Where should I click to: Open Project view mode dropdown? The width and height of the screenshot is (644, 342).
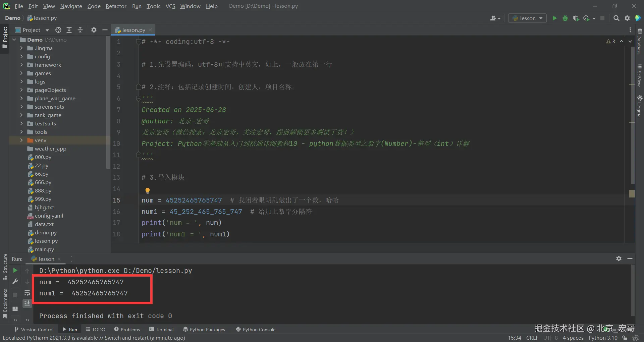[x=47, y=30]
